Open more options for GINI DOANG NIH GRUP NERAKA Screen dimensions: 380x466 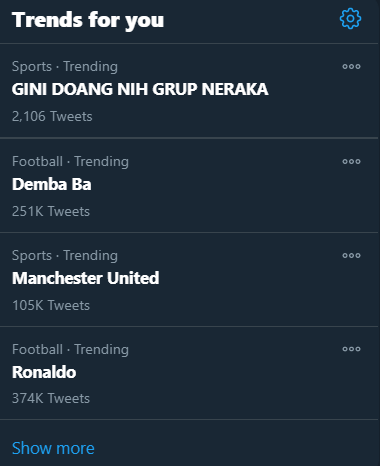(x=351, y=66)
